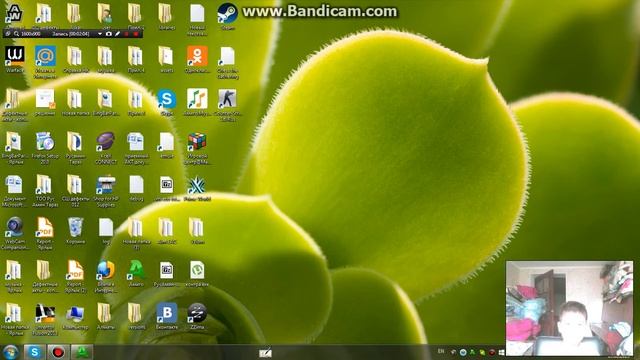
Task: Open the Amigo browser taskbar button
Action: [x=82, y=352]
